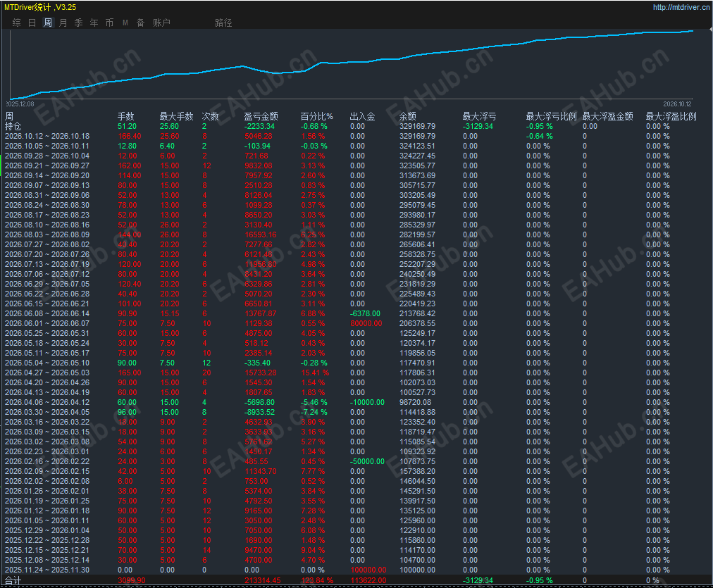The width and height of the screenshot is (713, 588).
Task: Click the blue equity curve chart
Action: 351,65
